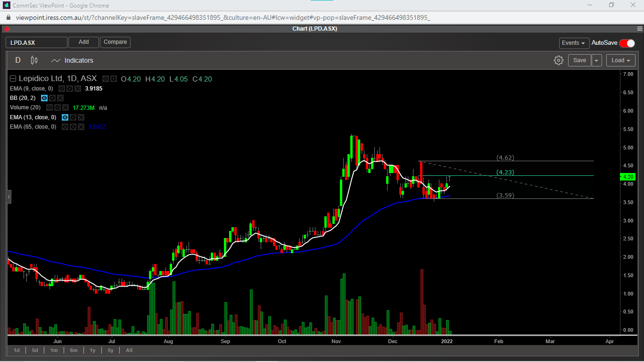Click the 7.00 price axis label

click(628, 74)
